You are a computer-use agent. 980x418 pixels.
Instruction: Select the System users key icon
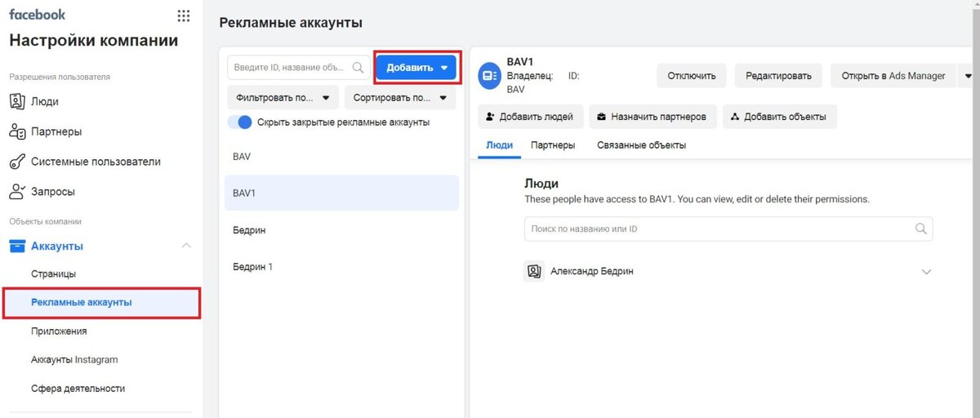tap(17, 162)
